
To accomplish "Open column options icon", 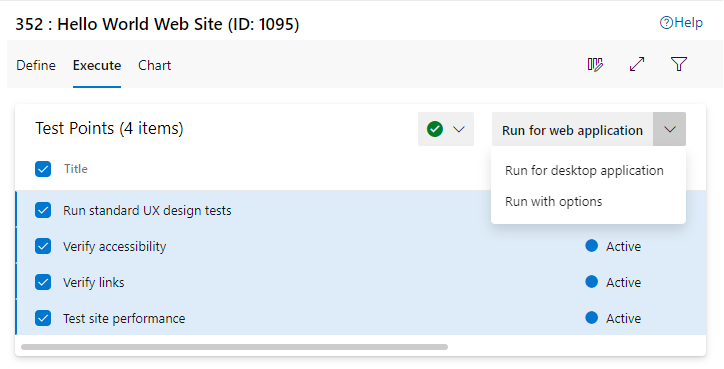I will [595, 65].
